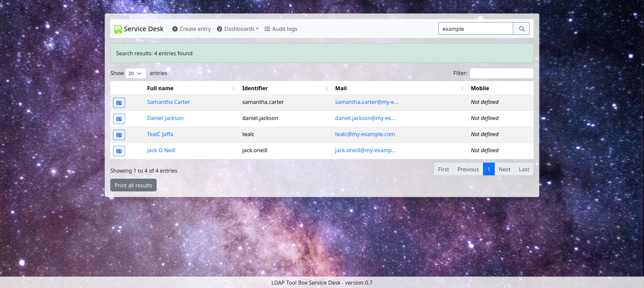This screenshot has height=288, width=644.
Task: Open Jack O Neill's entry card icon
Action: 119,151
